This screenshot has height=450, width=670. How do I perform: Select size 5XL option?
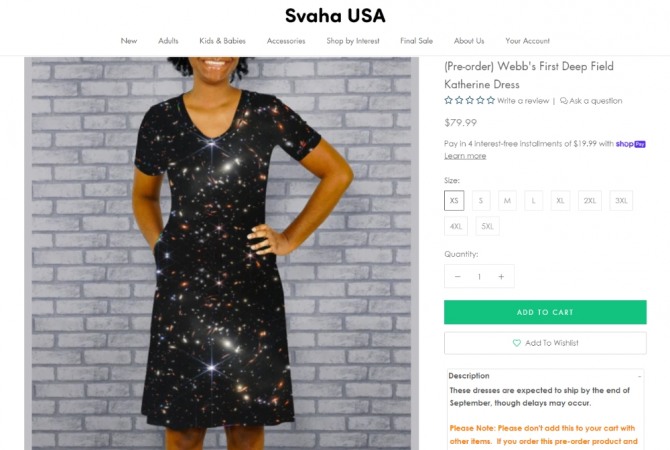pos(487,227)
